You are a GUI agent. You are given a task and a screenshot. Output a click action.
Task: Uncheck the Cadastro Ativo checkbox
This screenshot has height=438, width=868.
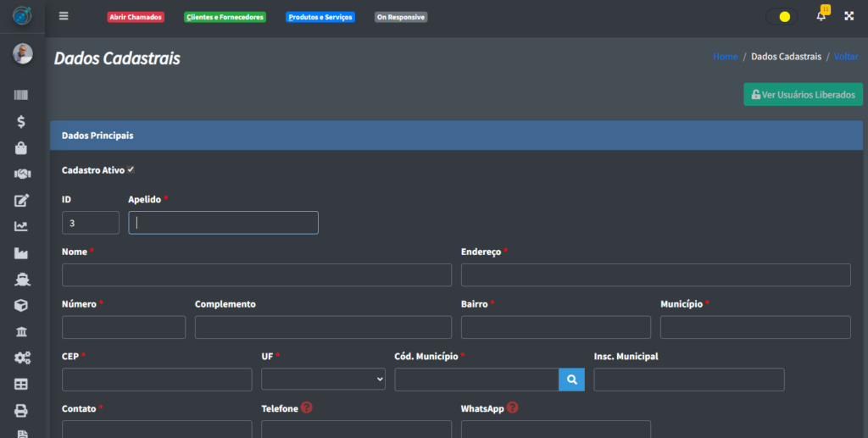tap(131, 170)
